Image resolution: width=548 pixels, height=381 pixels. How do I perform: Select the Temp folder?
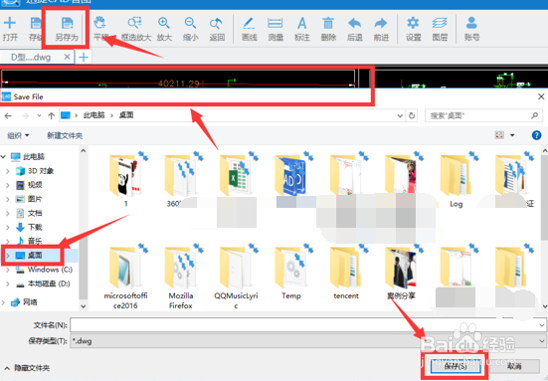click(291, 273)
